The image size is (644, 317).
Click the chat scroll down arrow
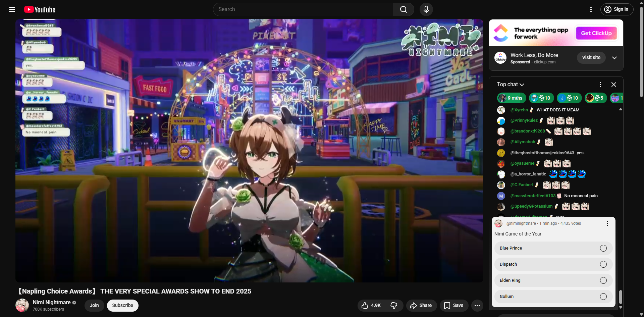(x=621, y=307)
